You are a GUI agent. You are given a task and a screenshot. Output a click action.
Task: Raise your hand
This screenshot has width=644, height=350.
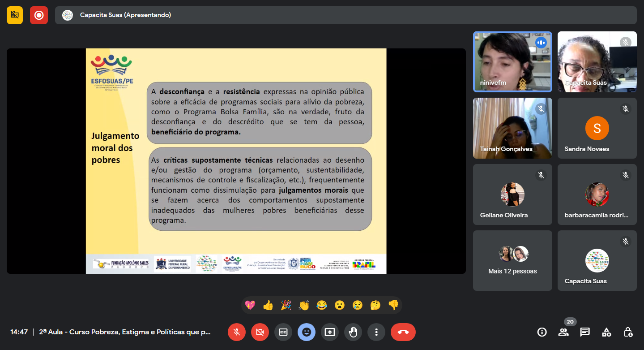pyautogui.click(x=353, y=332)
